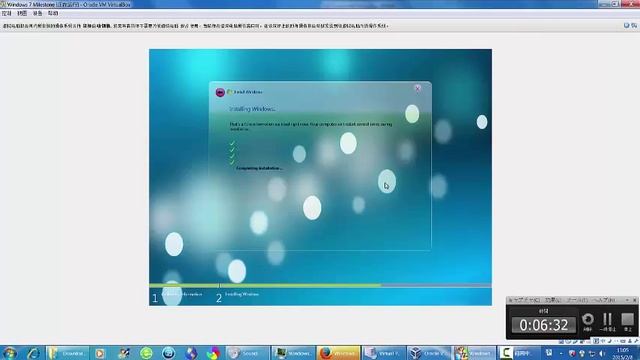Open the 控制 menu in VirtualBox
Image resolution: width=640 pixels, height=360 pixels.
pos(7,13)
